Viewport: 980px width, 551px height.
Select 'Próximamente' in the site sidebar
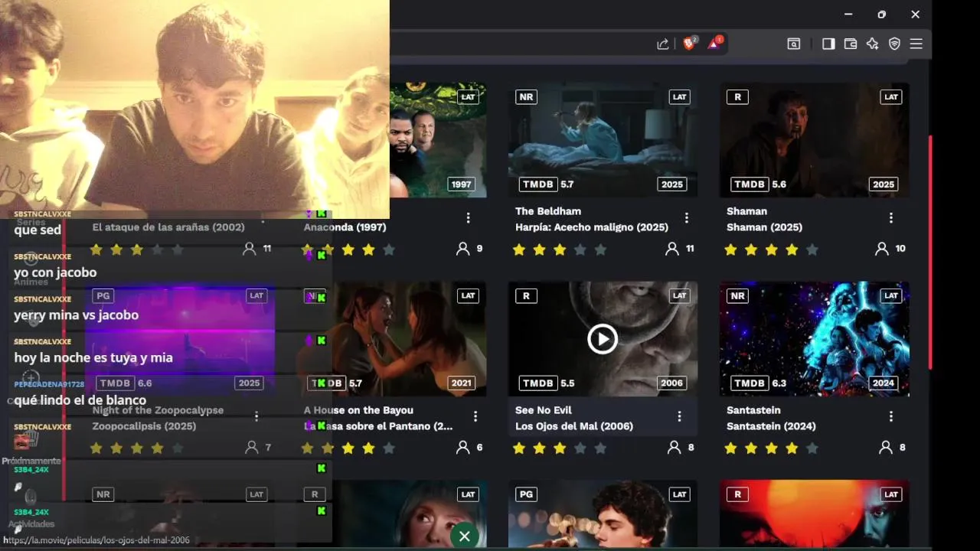click(x=31, y=461)
